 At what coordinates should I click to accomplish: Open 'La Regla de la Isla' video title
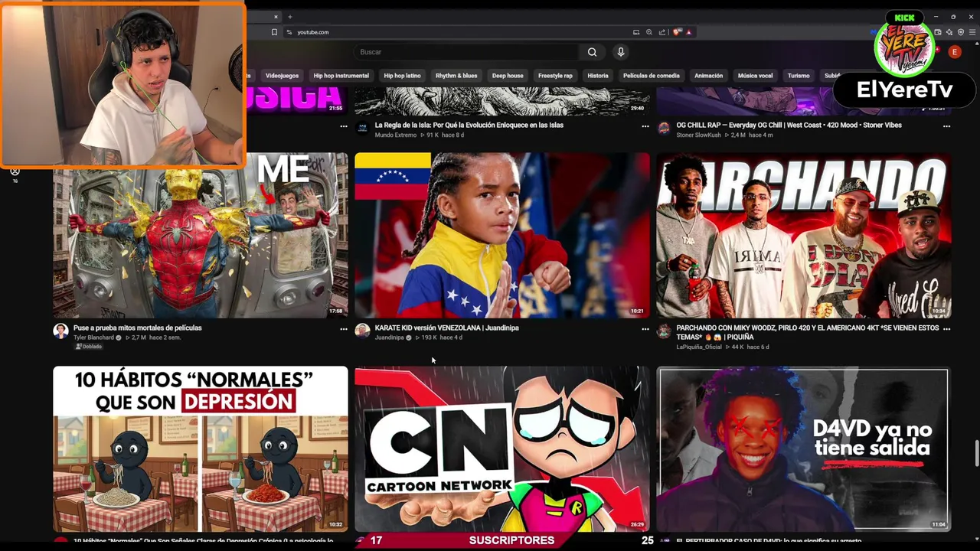coord(469,125)
